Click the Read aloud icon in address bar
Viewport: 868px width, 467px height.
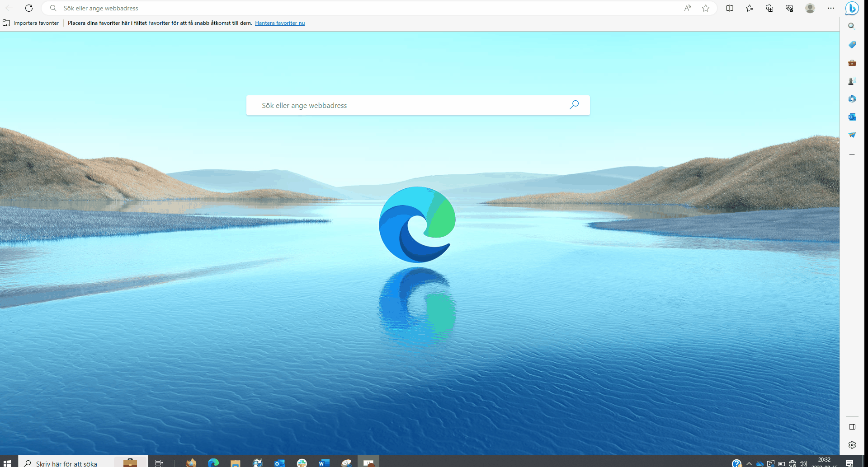(x=688, y=8)
